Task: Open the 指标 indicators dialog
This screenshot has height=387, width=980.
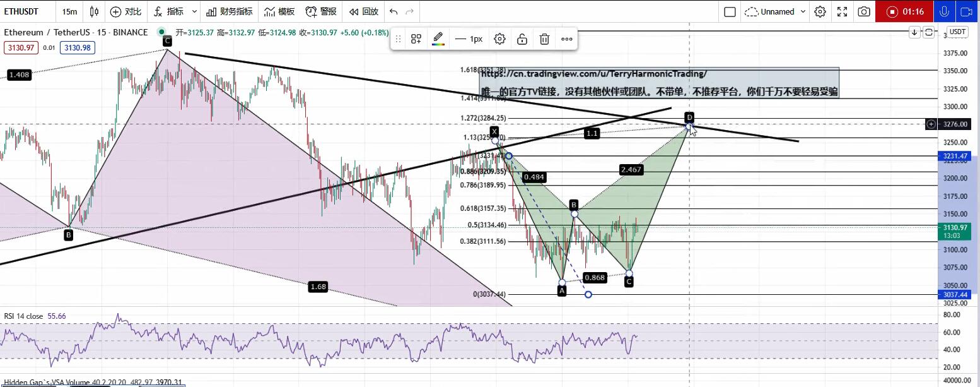Action: coord(168,11)
